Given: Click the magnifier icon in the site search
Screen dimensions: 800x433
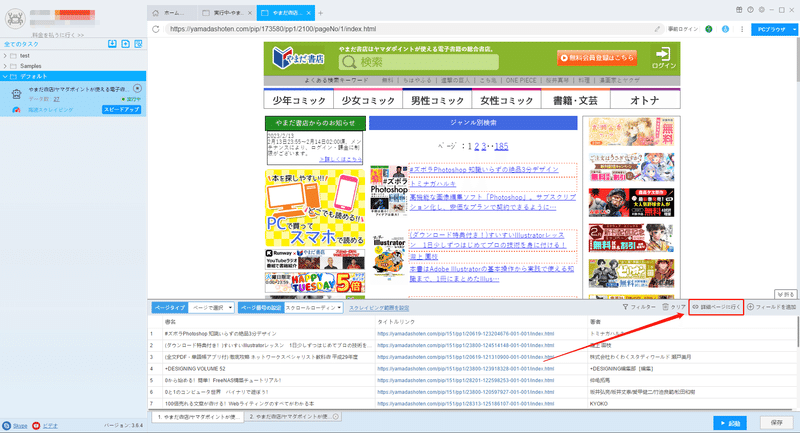Looking at the screenshot, I should (x=349, y=62).
